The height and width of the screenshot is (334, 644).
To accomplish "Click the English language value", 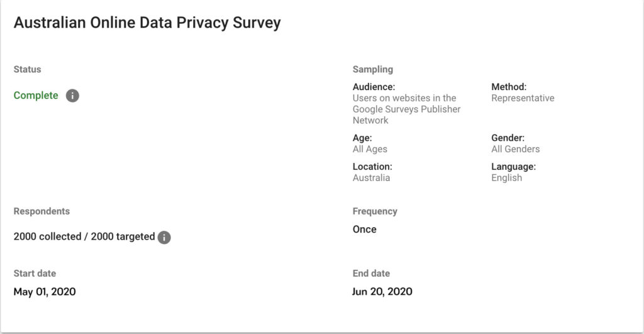I will click(x=506, y=178).
